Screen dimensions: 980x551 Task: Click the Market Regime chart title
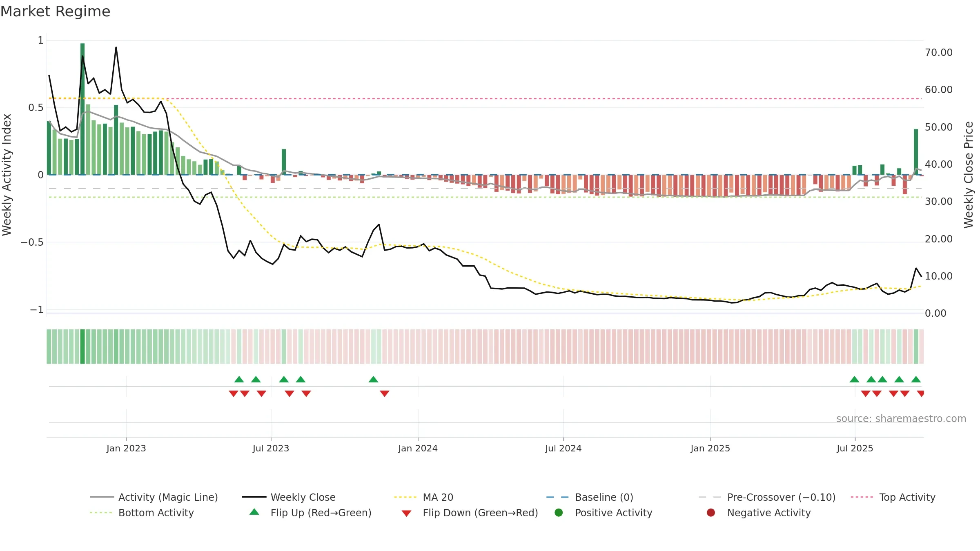tap(55, 11)
